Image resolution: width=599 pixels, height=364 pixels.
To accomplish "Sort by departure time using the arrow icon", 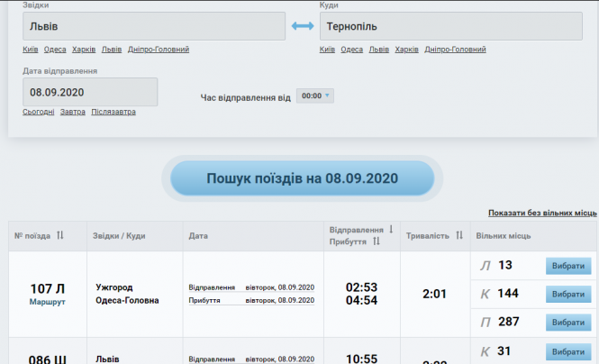I will point(391,230).
